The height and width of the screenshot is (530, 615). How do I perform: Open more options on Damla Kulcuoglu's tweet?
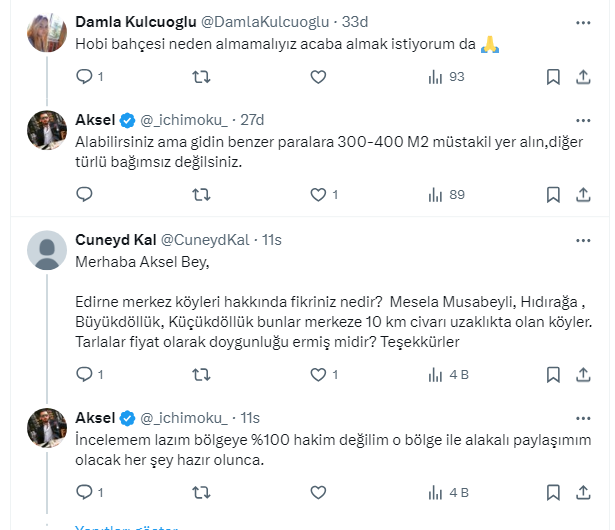583,22
